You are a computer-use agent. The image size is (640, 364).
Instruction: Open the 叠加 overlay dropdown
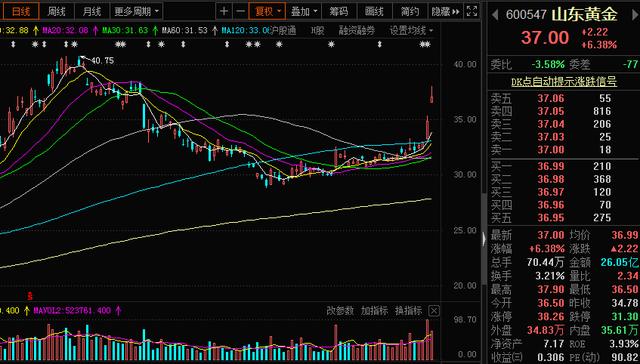tap(304, 11)
